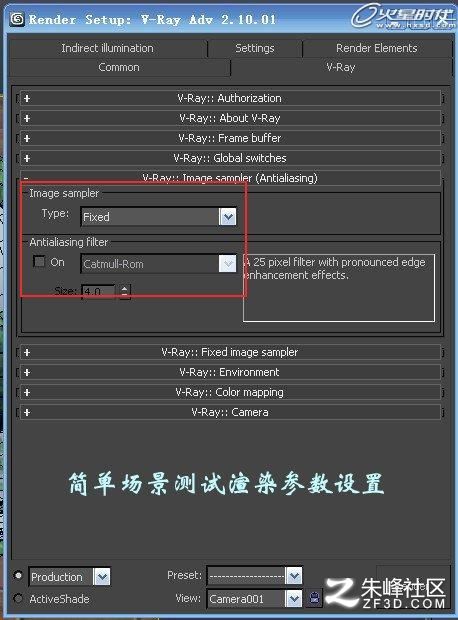Expand the V-Ray:: Color mapping rollout
The image size is (458, 620).
(230, 392)
